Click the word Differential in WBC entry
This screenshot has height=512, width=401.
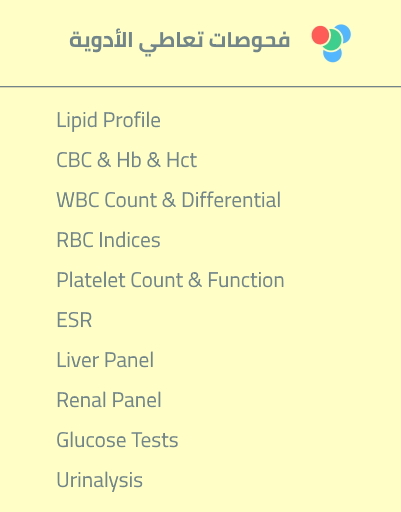pos(231,200)
